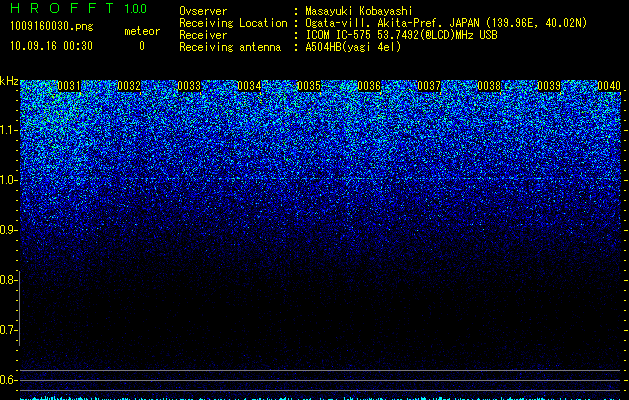The height and width of the screenshot is (400, 629).
Task: Click the 0040 time marker
Action: [609, 86]
